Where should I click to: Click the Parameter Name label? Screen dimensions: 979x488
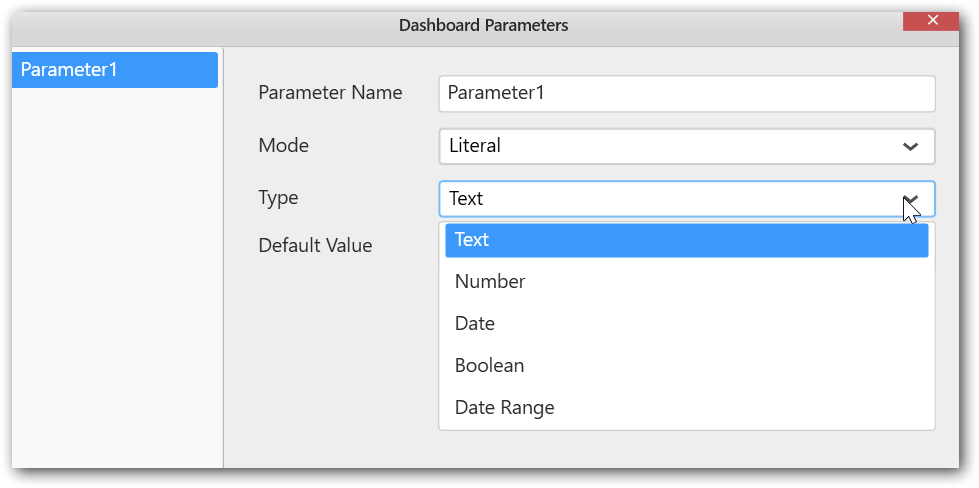(x=330, y=93)
